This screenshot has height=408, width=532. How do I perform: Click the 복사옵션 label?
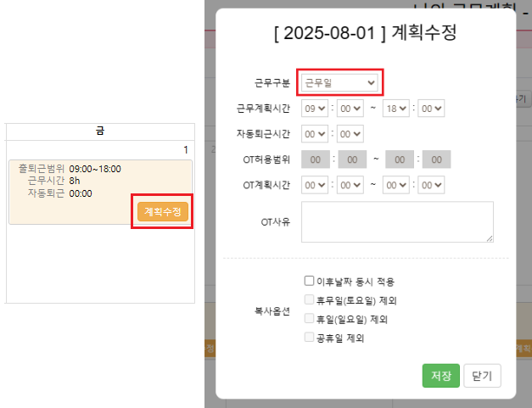[272, 311]
